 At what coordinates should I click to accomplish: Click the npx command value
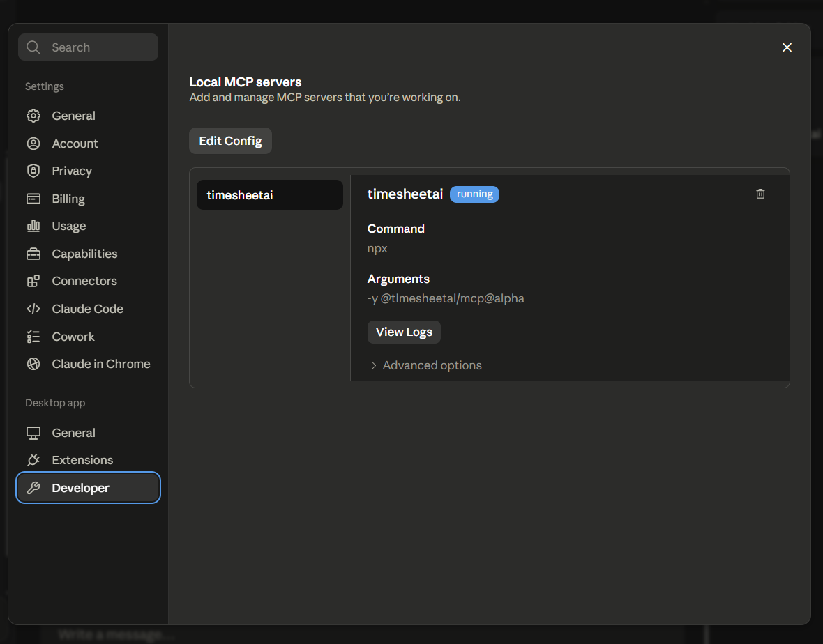pos(377,249)
